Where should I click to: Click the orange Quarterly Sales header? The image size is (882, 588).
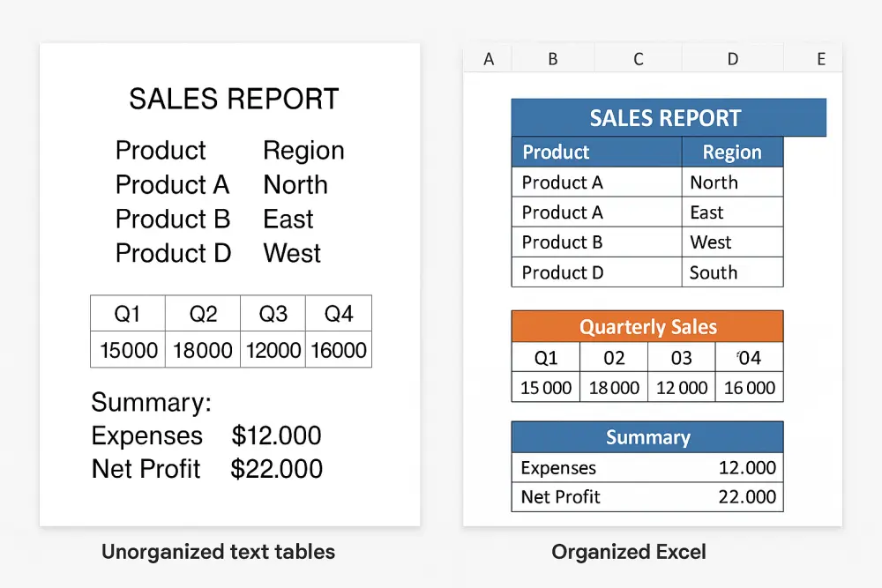(647, 326)
